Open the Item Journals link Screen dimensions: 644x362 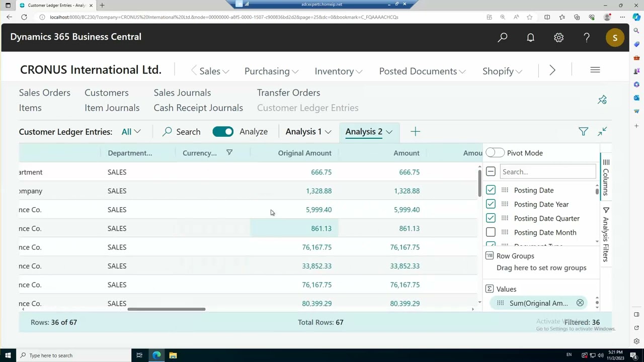coord(112,108)
